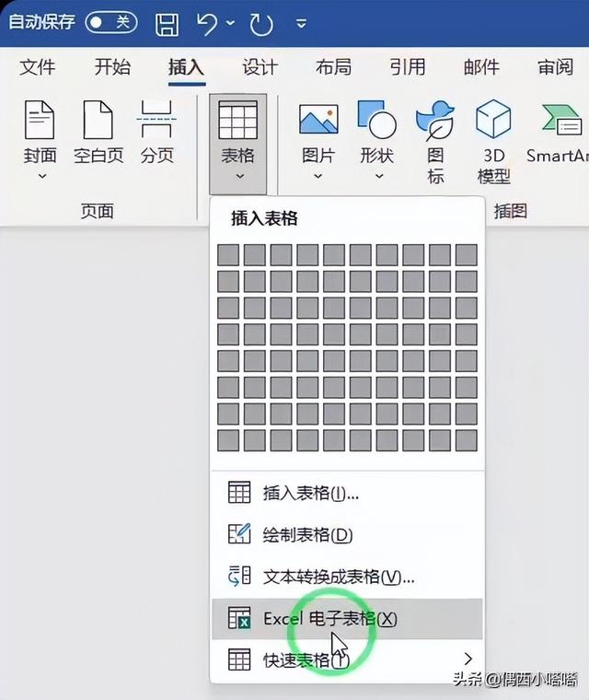The image size is (589, 700).
Task: Choose 文本转换成表格(V)... entry
Action: tap(347, 577)
